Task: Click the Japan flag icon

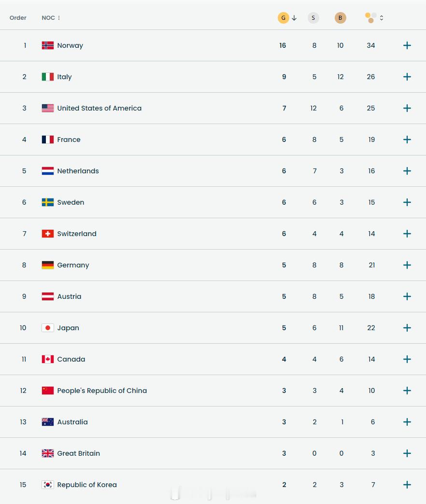Action: point(48,328)
